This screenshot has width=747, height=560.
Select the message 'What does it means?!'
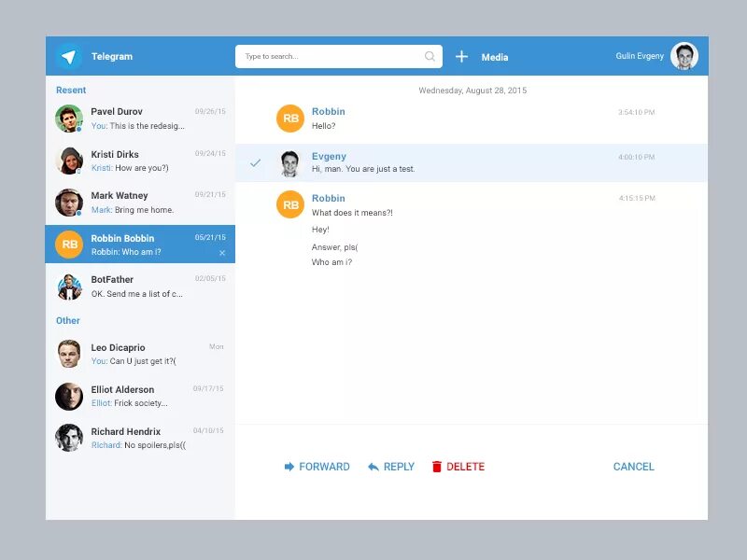352,213
